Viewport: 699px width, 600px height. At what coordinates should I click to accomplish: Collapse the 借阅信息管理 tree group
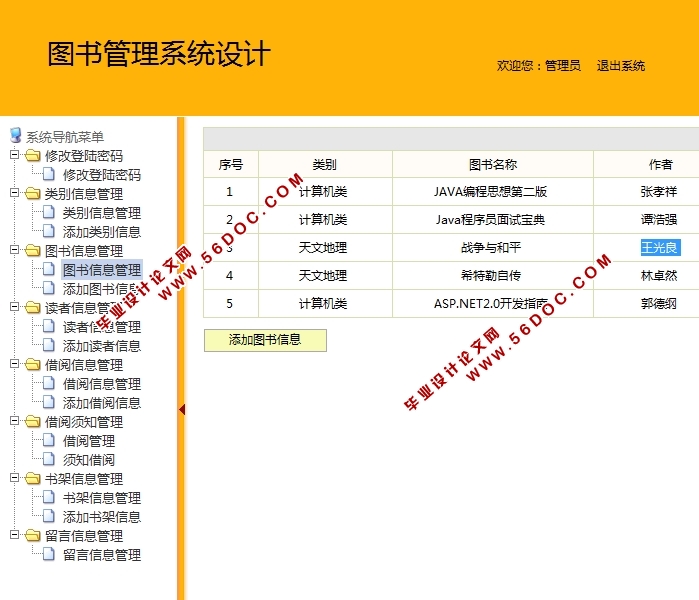point(14,364)
